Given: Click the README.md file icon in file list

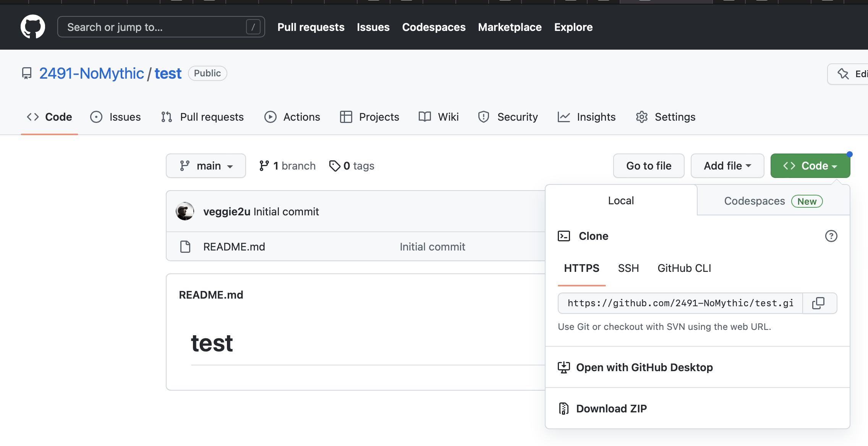Looking at the screenshot, I should (185, 247).
